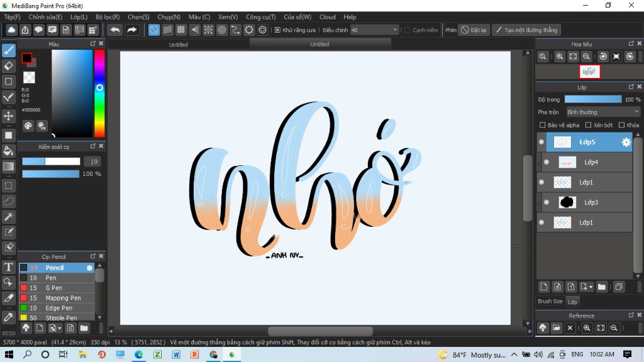Screen dimensions: 644x362
Task: Click the Đặt lại reset button
Action: 474,30
